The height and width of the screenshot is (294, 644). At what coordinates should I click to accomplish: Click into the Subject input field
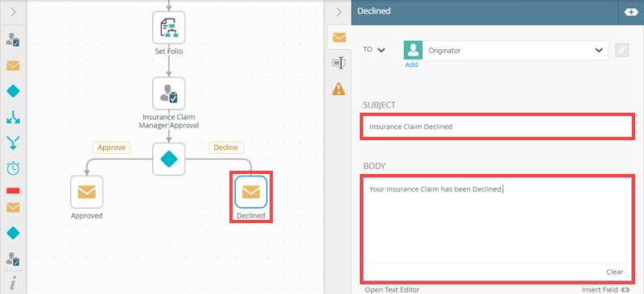[497, 127]
